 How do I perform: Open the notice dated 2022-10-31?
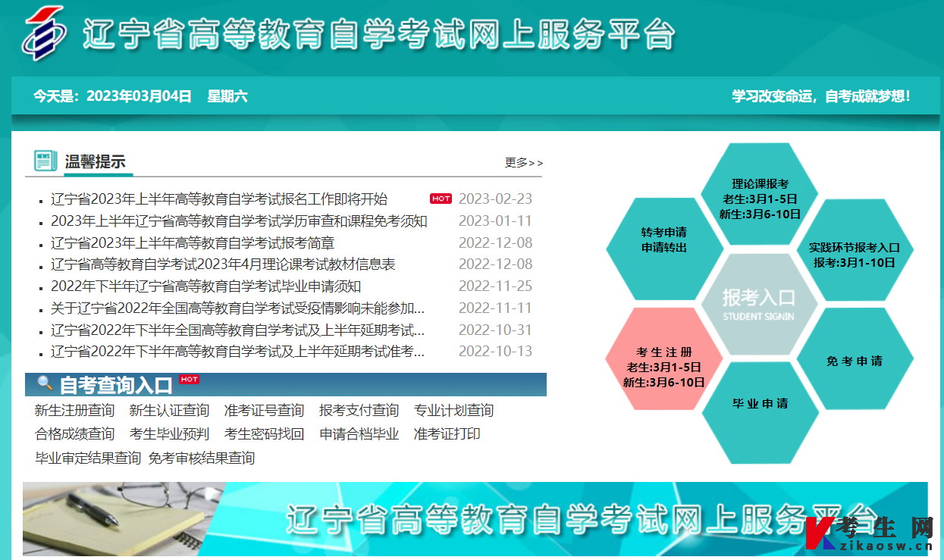pos(237,330)
